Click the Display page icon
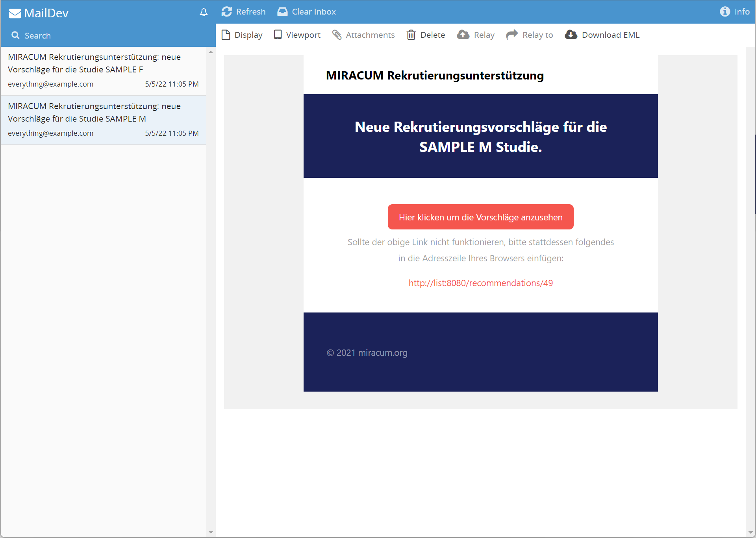This screenshot has width=756, height=538. 226,35
